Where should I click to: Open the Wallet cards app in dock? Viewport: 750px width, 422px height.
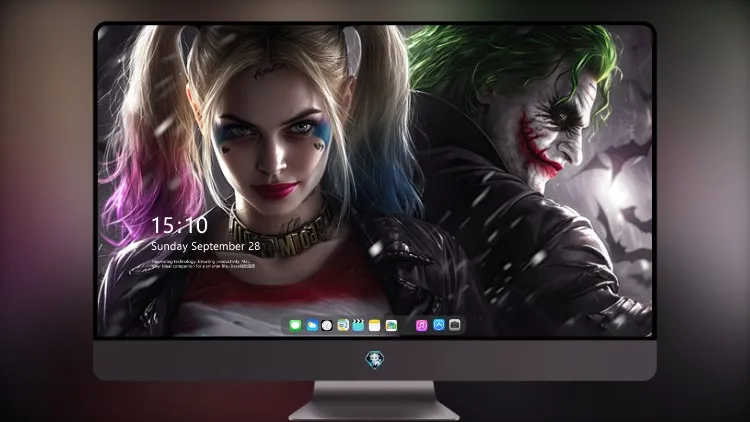point(391,326)
